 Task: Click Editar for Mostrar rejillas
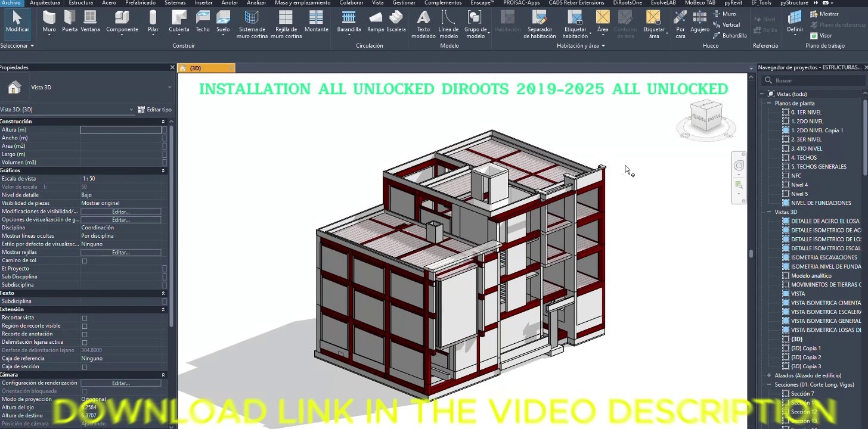121,253
